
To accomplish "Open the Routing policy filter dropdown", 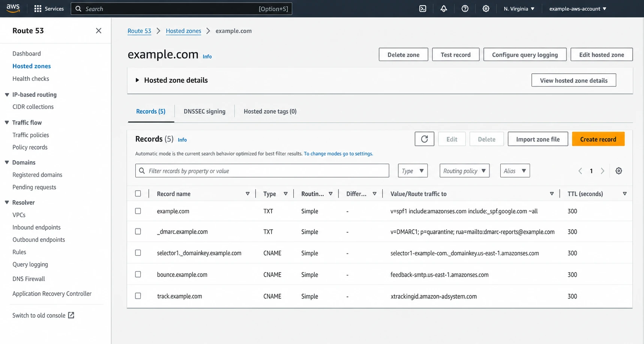I will click(x=464, y=171).
